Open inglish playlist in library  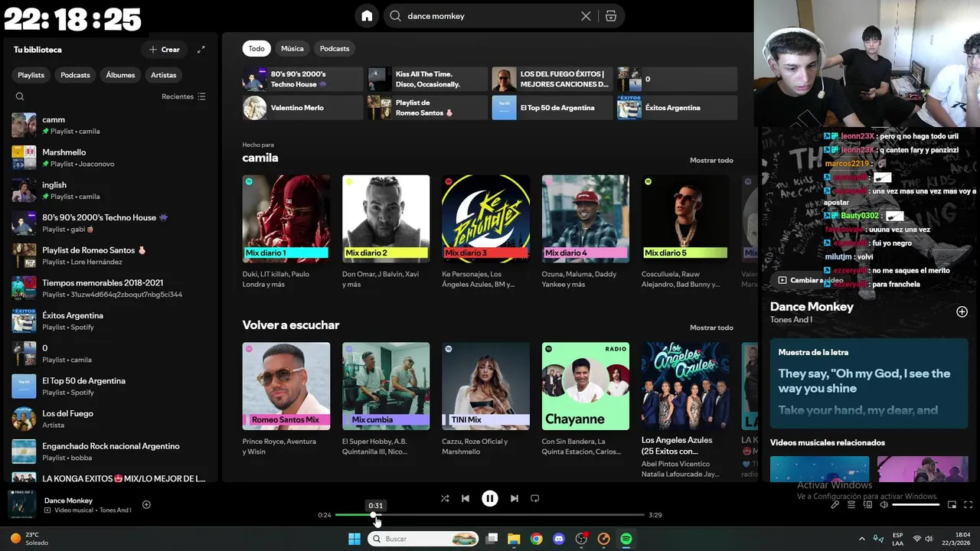pos(109,191)
